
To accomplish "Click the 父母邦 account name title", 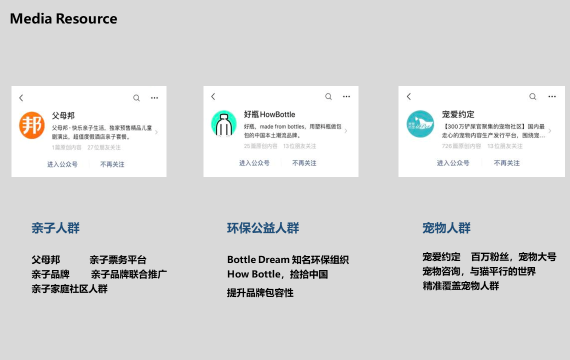I will click(63, 116).
